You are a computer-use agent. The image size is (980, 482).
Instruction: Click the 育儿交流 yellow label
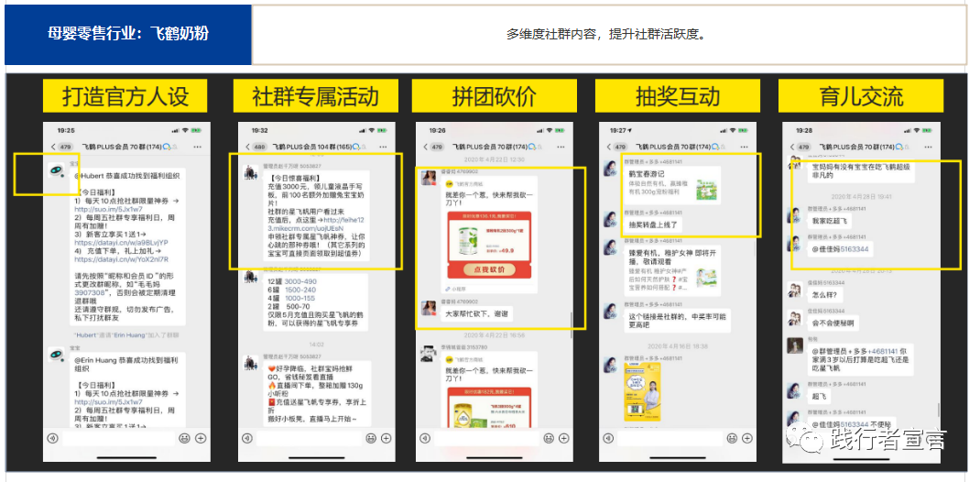[861, 95]
